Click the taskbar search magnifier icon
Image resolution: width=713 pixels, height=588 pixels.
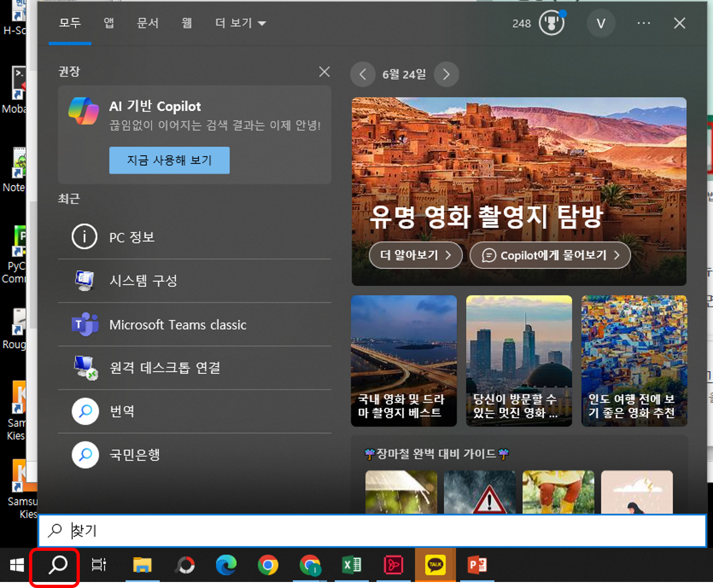[57, 565]
